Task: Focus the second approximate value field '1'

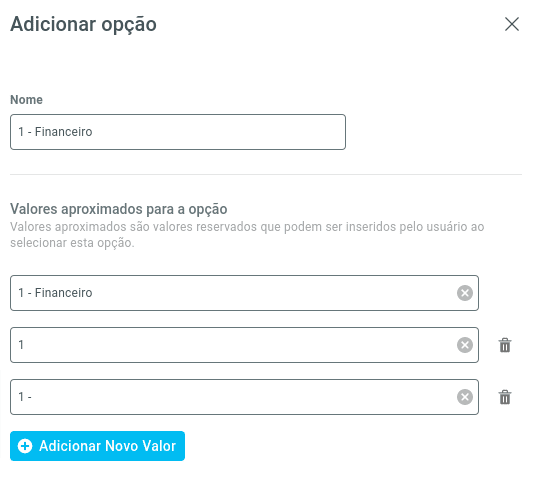Action: (244, 345)
